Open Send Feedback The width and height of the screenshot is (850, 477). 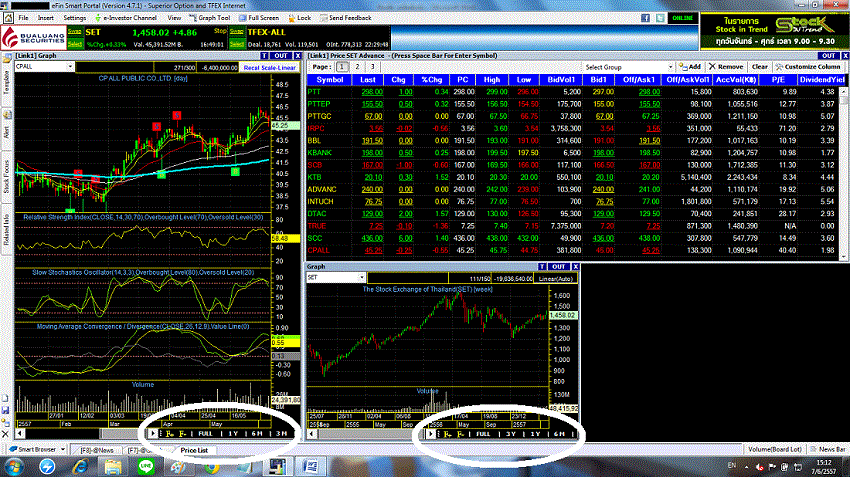coord(346,18)
